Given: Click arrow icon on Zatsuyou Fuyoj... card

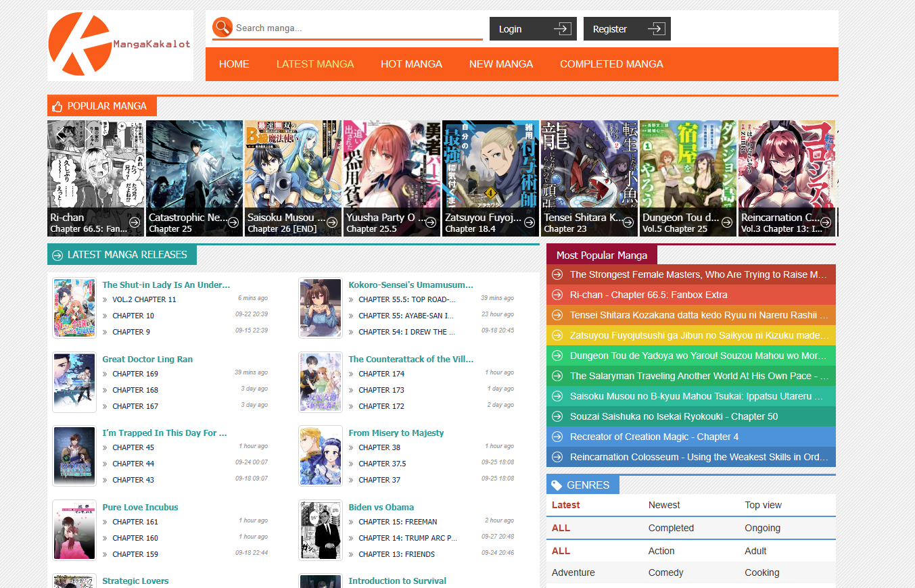Looking at the screenshot, I should pos(530,222).
